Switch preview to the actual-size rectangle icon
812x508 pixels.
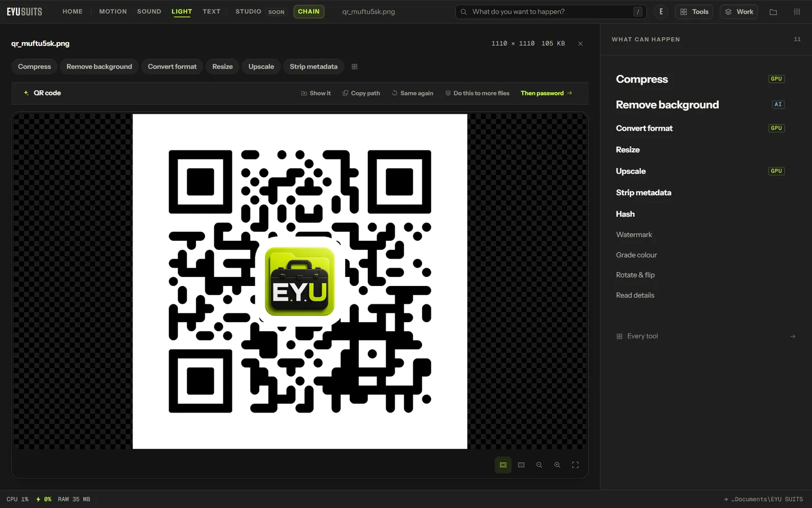tap(521, 465)
